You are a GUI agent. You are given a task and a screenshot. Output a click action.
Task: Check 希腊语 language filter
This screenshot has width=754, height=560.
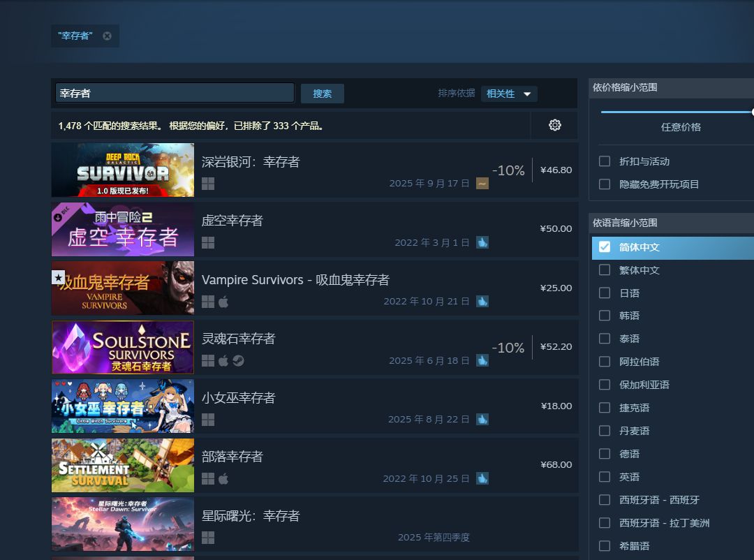coord(605,546)
